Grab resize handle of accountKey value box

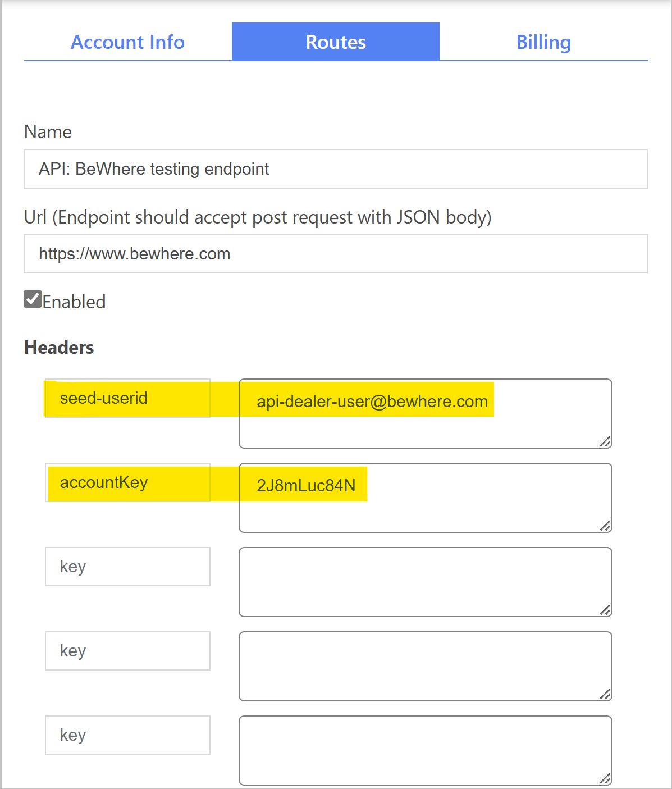(605, 526)
